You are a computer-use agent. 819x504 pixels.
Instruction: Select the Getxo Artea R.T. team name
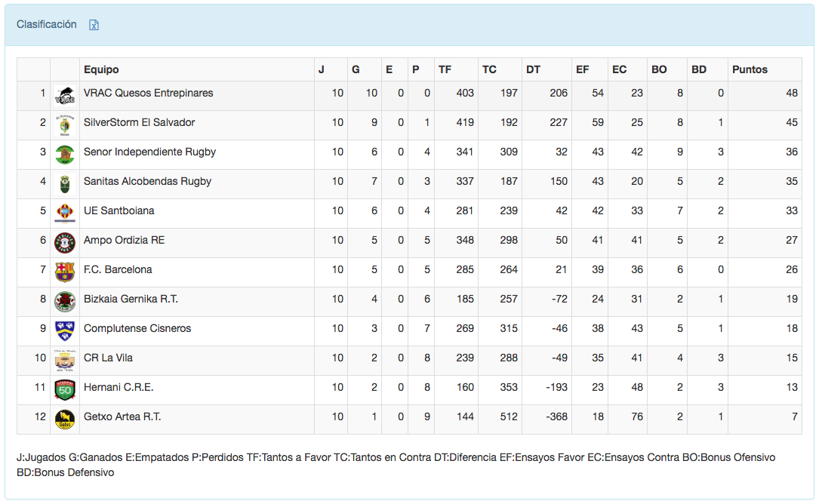point(122,416)
